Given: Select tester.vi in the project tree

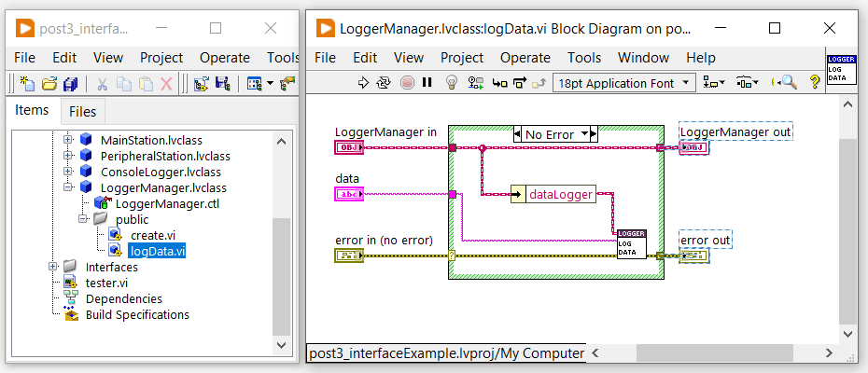Looking at the screenshot, I should tap(106, 283).
